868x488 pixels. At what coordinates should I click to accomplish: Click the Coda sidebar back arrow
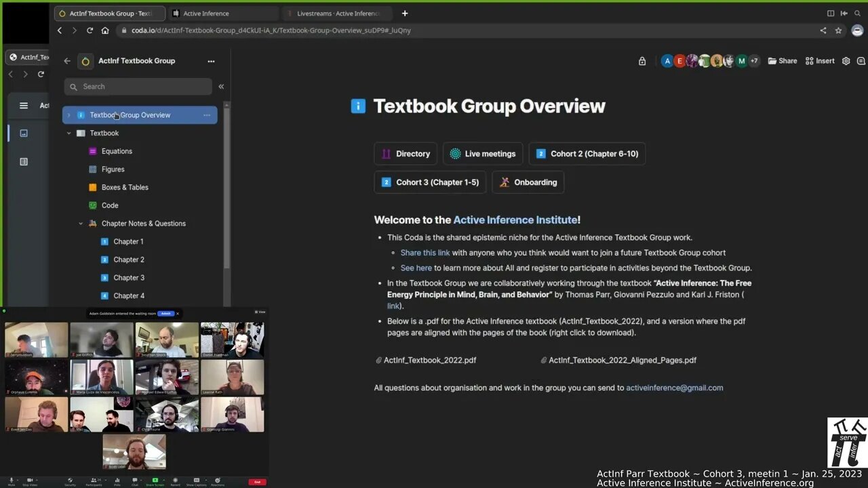(67, 61)
